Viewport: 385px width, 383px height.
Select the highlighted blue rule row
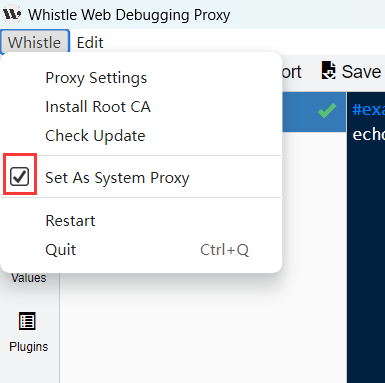(314, 112)
